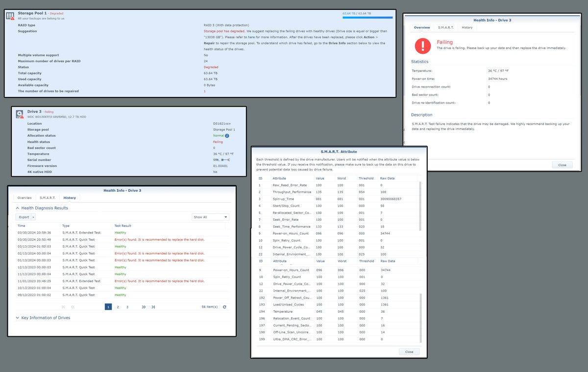Click the Seek_Error_Rate attribute row

tap(337, 220)
